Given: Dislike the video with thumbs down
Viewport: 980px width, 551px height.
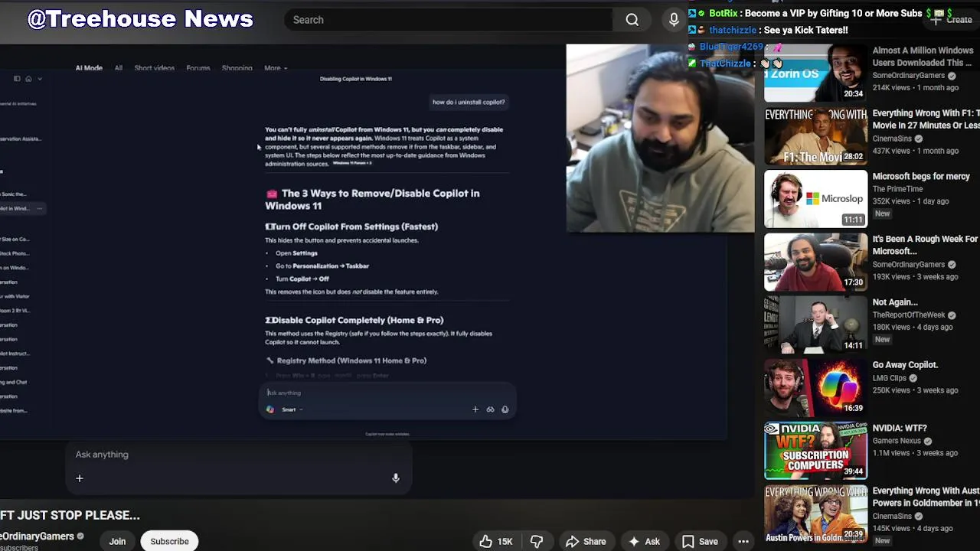Looking at the screenshot, I should [x=537, y=541].
